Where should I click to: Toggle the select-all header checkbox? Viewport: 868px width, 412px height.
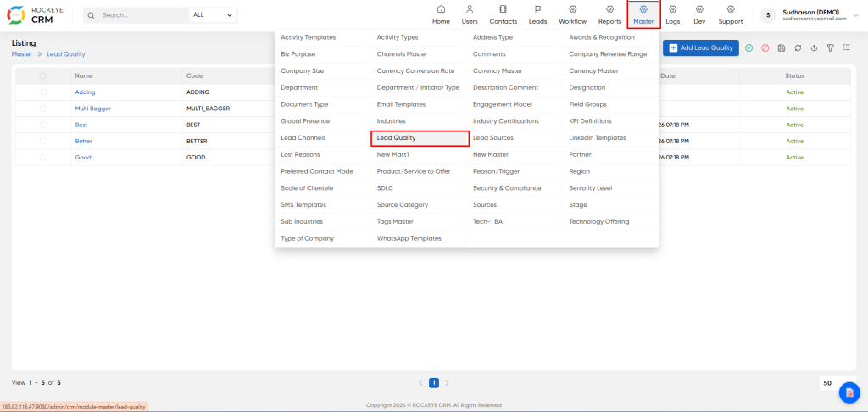click(43, 75)
